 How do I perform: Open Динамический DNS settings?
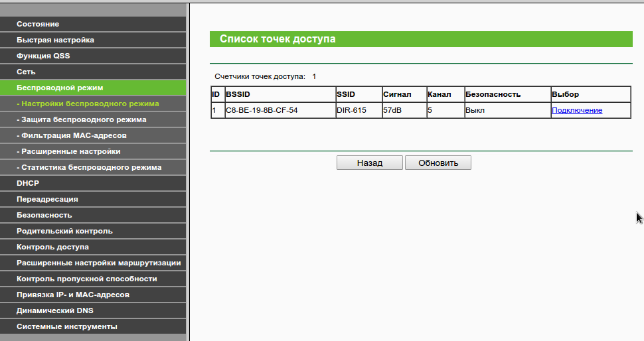tap(93, 310)
